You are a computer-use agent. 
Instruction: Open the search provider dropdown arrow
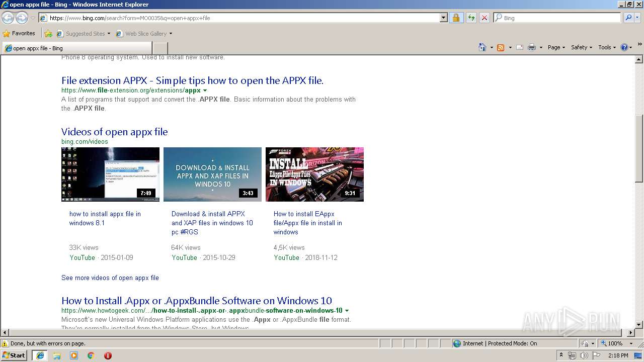click(637, 18)
